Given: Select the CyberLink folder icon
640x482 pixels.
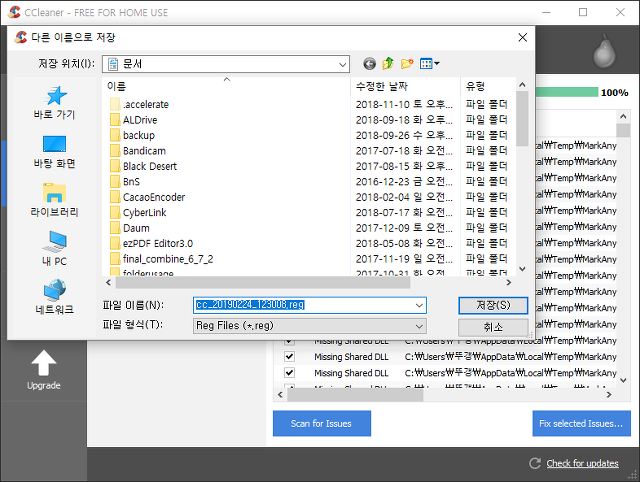Looking at the screenshot, I should coord(115,213).
